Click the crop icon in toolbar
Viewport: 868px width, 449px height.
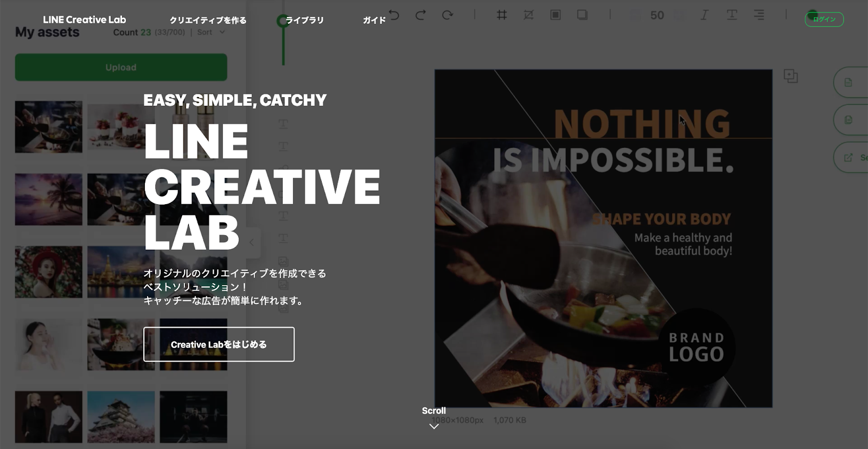coord(528,15)
